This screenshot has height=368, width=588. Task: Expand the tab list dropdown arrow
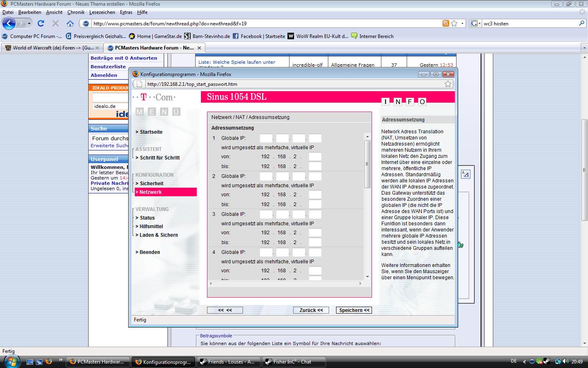tap(584, 48)
